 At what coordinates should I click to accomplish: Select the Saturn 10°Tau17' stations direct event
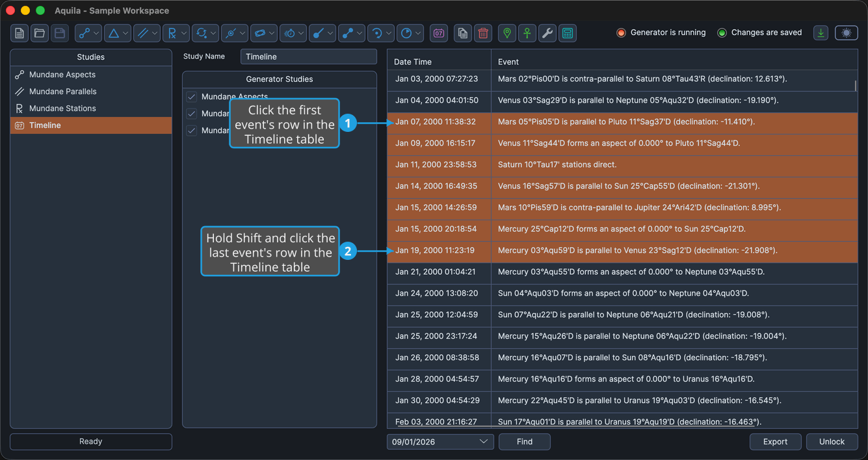[622, 165]
